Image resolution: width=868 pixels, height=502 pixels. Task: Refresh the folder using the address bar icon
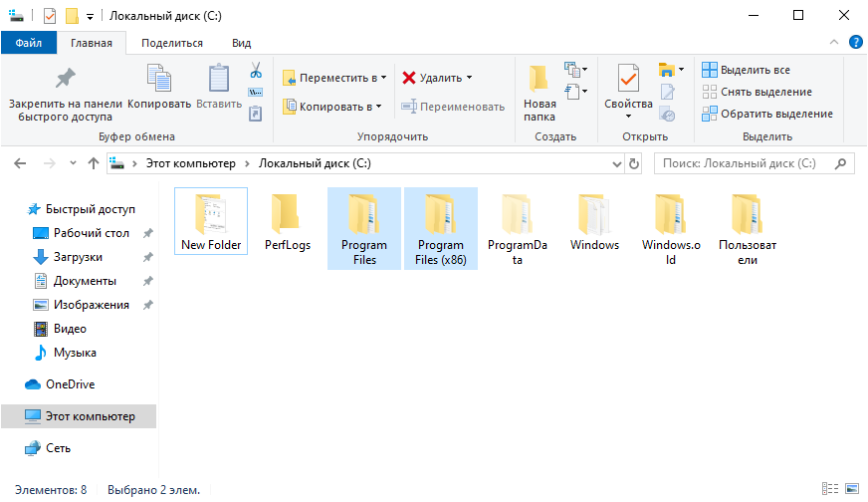pos(634,163)
